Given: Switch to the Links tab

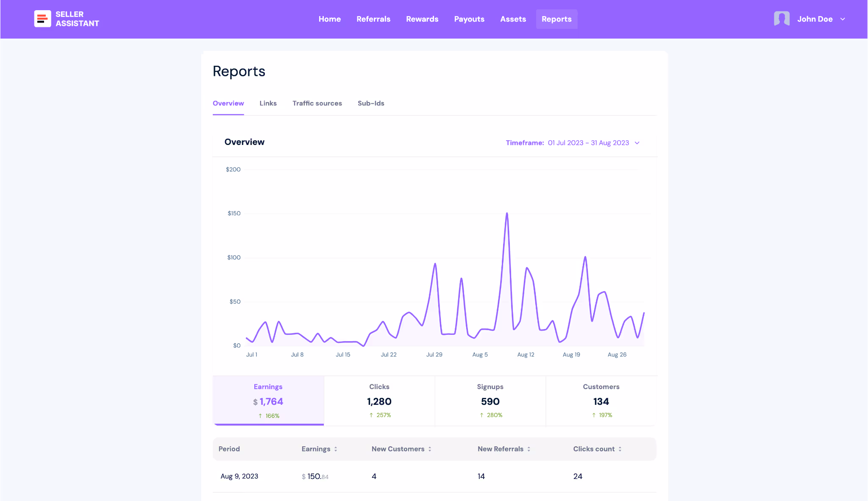Looking at the screenshot, I should [x=268, y=103].
